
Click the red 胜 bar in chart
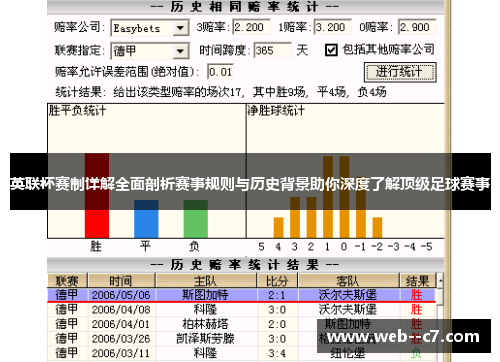pos(97,196)
